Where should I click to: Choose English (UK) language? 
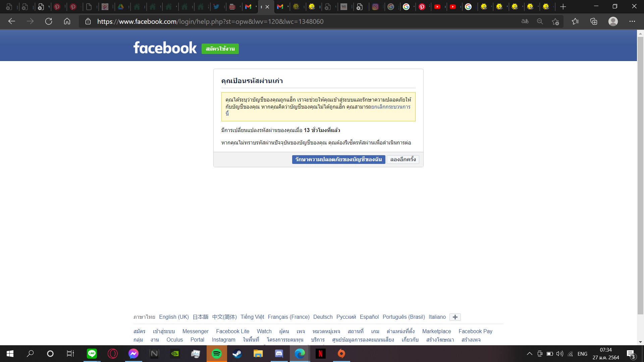coord(174,317)
